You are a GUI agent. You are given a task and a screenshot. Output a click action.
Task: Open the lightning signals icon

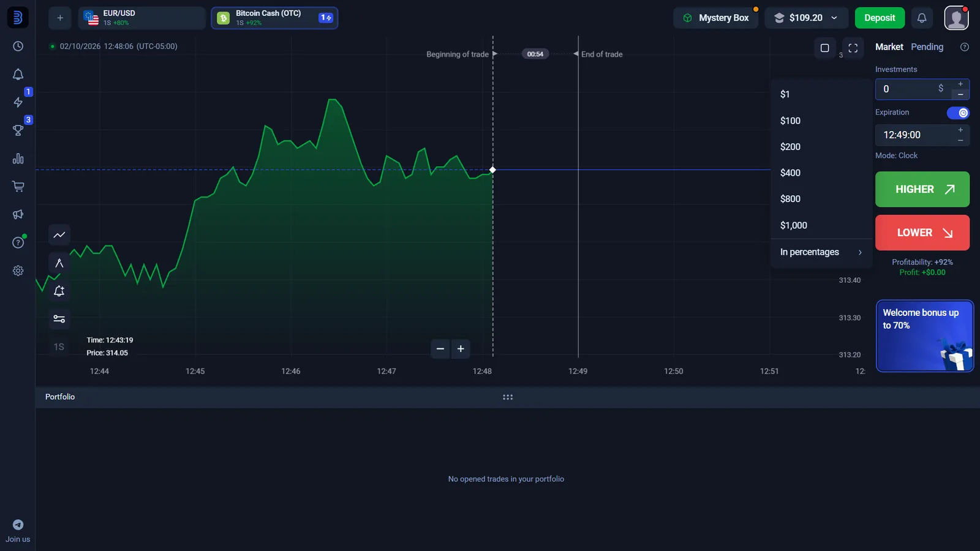coord(18,102)
